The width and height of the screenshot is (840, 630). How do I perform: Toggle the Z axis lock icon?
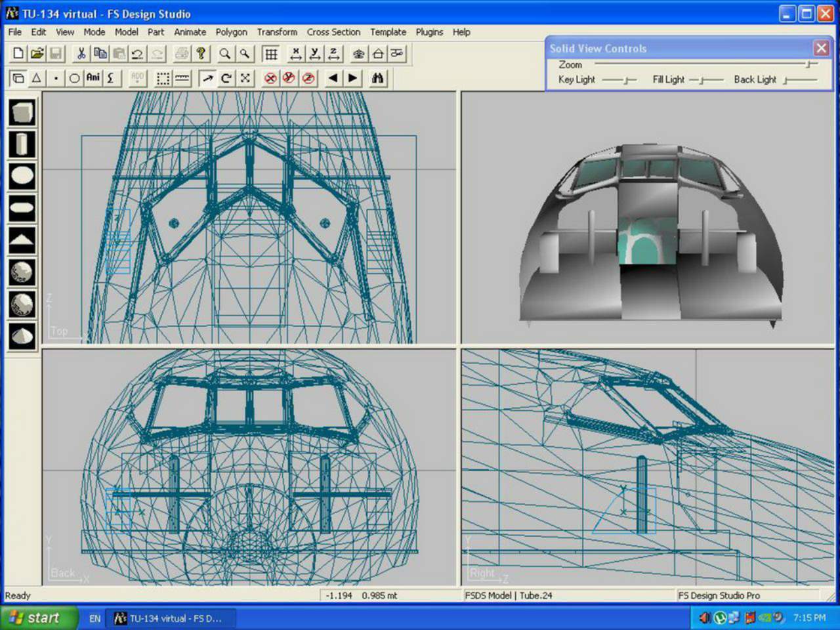pos(308,78)
